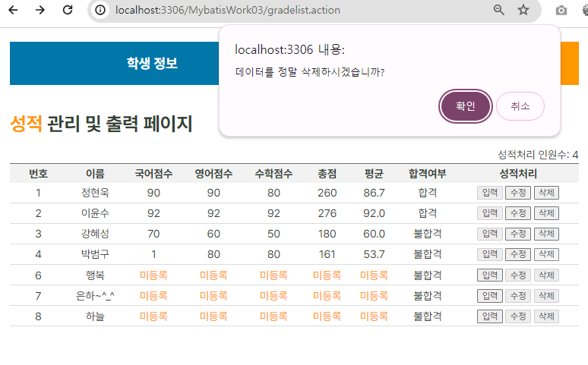Click 삭제 button for 은하~^_^ row
Viewport: 588px width, 365px height.
click(546, 296)
